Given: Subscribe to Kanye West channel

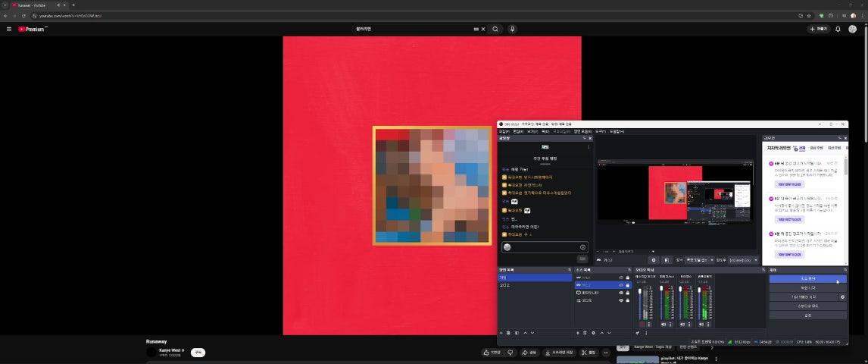Looking at the screenshot, I should pyautogui.click(x=198, y=353).
